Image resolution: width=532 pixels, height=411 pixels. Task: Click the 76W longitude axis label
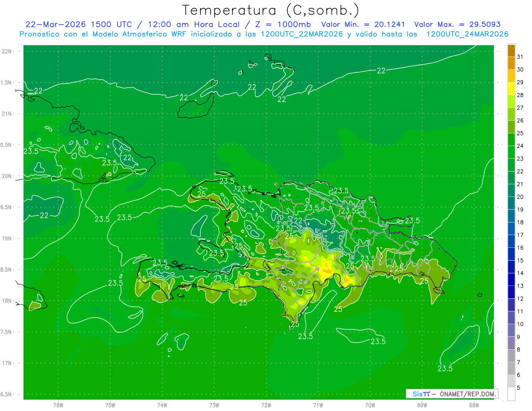[58, 405]
